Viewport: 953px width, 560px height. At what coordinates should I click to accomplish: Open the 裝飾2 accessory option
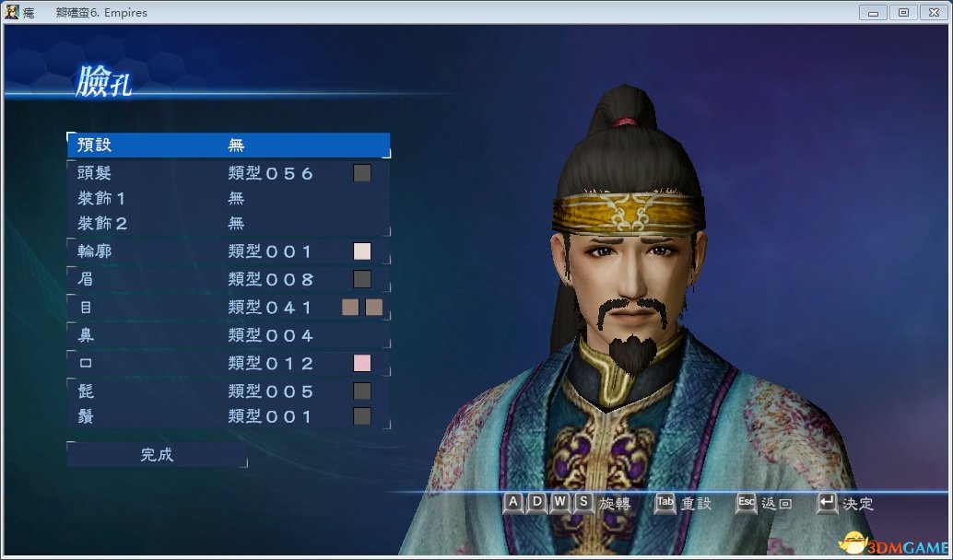(229, 223)
